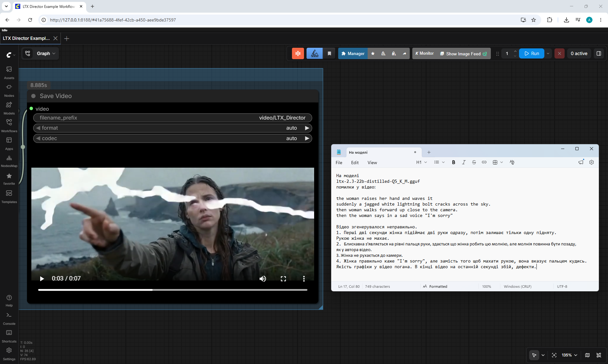Apply bold formatting in Notepad
The height and width of the screenshot is (364, 608).
pos(453,162)
